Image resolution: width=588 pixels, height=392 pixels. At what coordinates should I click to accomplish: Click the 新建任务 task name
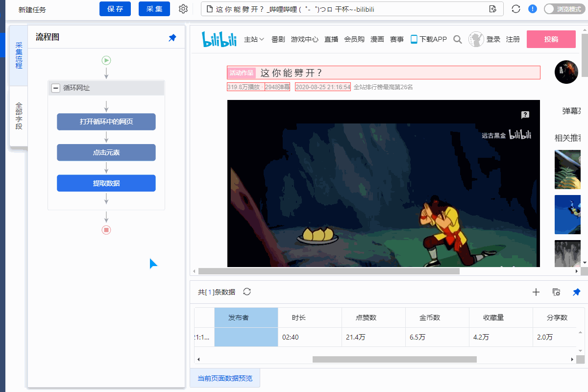pyautogui.click(x=32, y=10)
